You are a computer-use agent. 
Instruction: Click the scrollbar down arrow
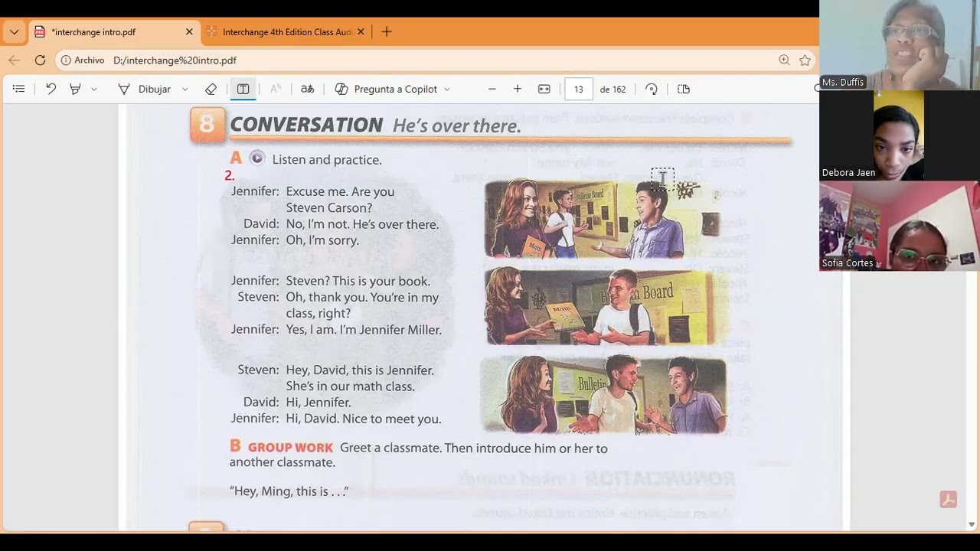(972, 524)
